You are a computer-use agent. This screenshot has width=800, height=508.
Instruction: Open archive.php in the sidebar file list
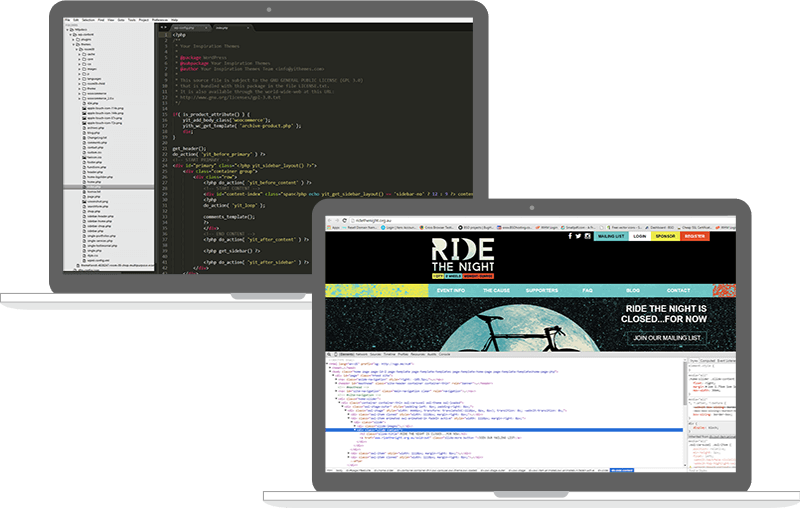pyautogui.click(x=95, y=128)
